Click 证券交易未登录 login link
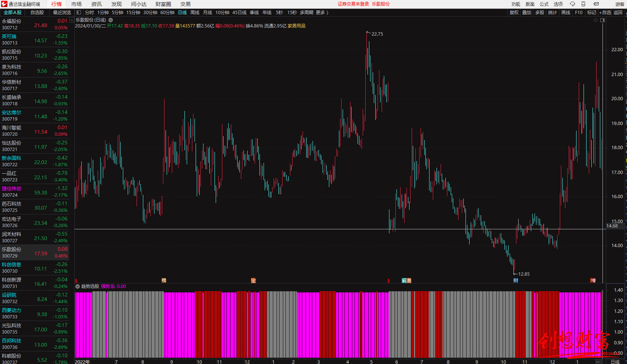The height and width of the screenshot is (364, 627). tap(353, 4)
